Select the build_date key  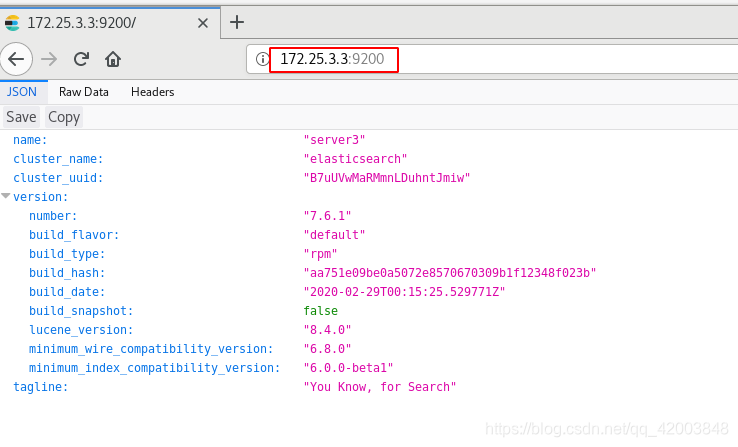tap(67, 292)
